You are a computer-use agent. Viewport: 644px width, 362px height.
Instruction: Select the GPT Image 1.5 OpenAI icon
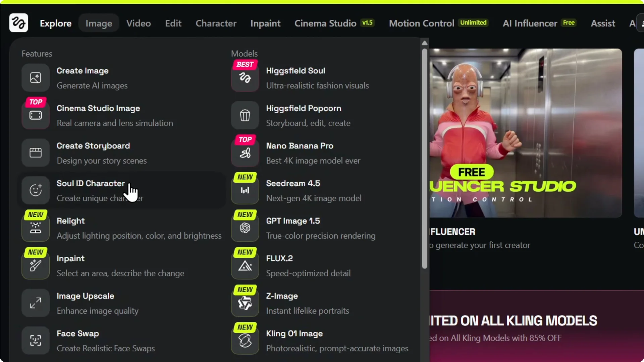(245, 228)
